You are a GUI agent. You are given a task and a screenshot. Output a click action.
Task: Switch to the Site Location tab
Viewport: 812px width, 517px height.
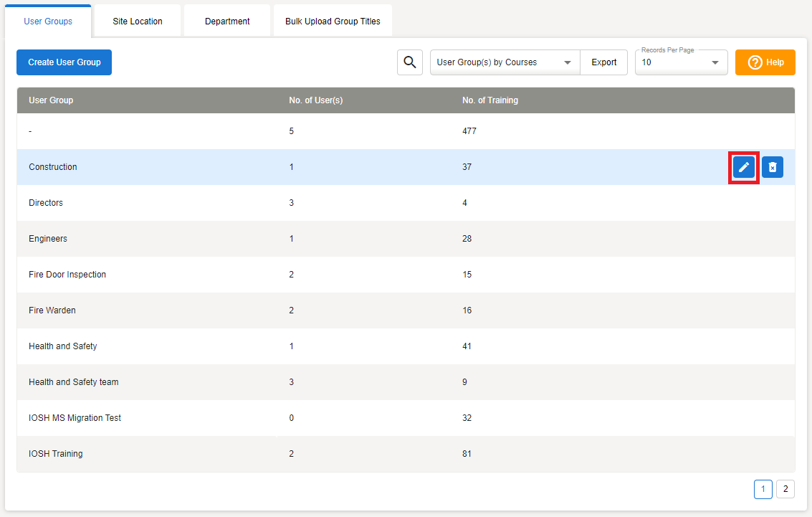click(x=138, y=22)
